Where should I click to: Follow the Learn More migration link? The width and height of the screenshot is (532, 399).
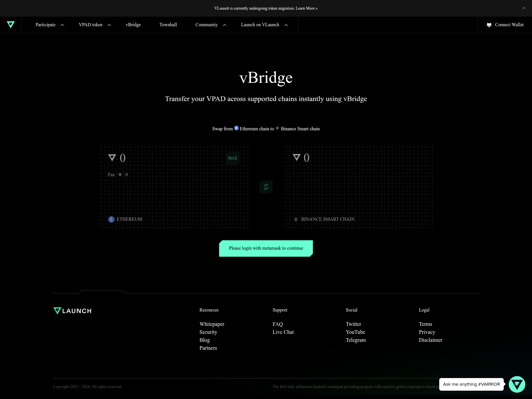[307, 8]
